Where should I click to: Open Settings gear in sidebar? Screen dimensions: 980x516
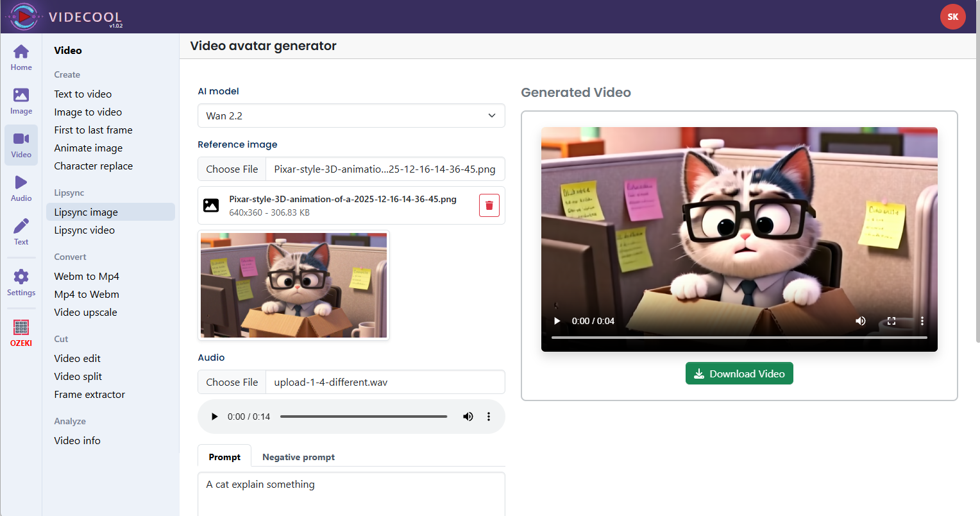[x=21, y=282]
